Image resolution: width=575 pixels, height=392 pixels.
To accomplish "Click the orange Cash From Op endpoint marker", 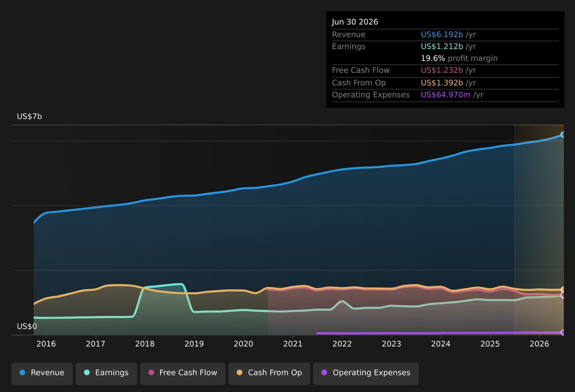I will coord(563,289).
